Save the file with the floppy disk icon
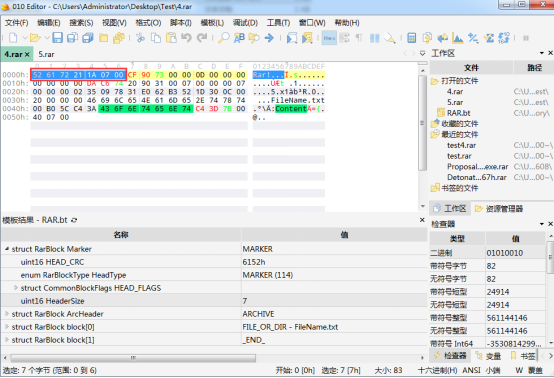Image resolution: width=554 pixels, height=378 pixels. [57, 37]
